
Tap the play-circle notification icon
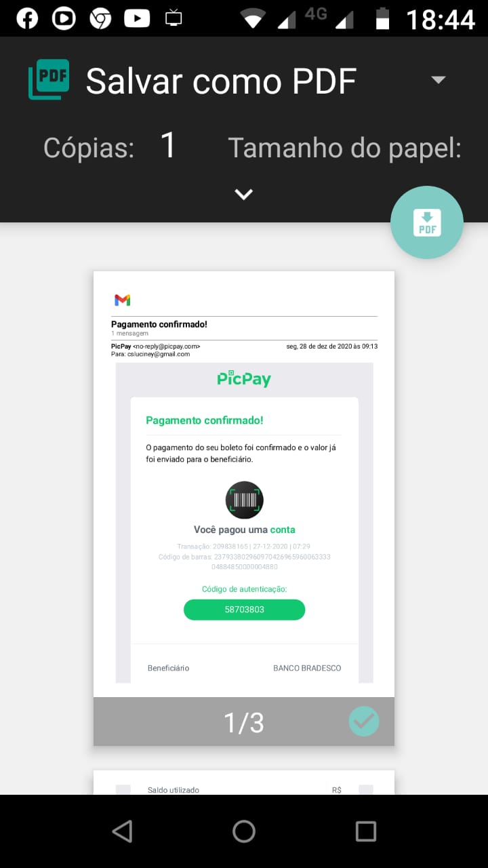coord(64,18)
